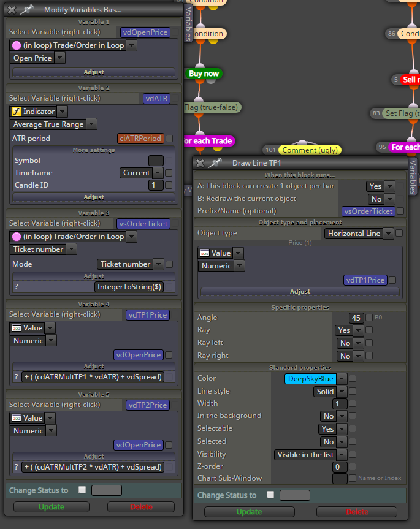Screen dimensions: 420x529
Task: Open the DeepSkyBlue color swatch
Action: click(x=310, y=379)
